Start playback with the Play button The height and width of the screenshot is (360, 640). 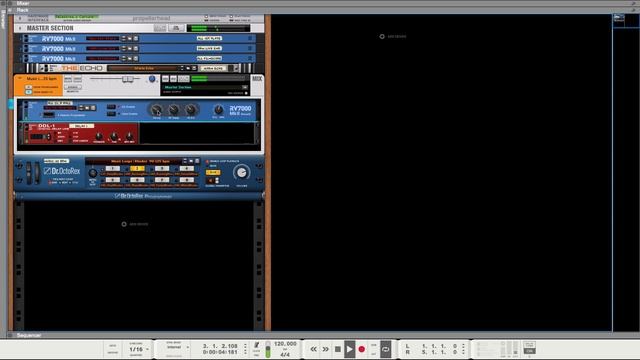(x=349, y=349)
